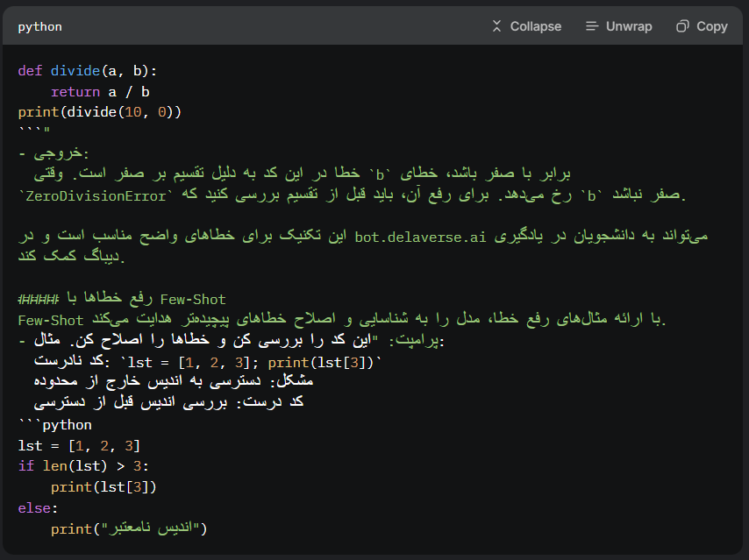Click the line "print(lst[3])" under the if statement

point(103,487)
